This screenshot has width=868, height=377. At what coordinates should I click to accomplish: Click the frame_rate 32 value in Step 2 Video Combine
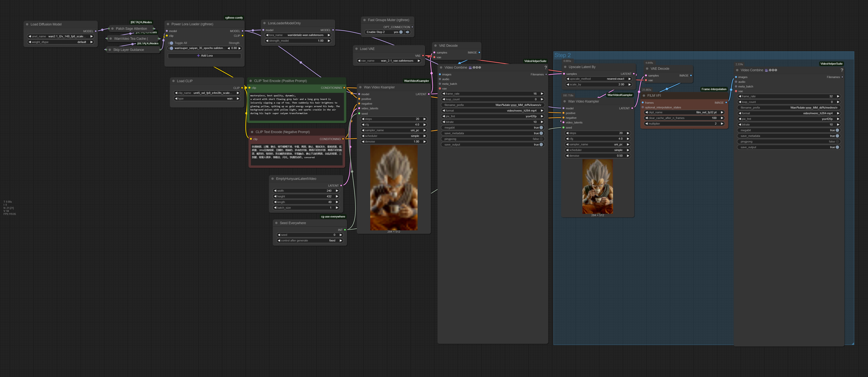coord(831,97)
